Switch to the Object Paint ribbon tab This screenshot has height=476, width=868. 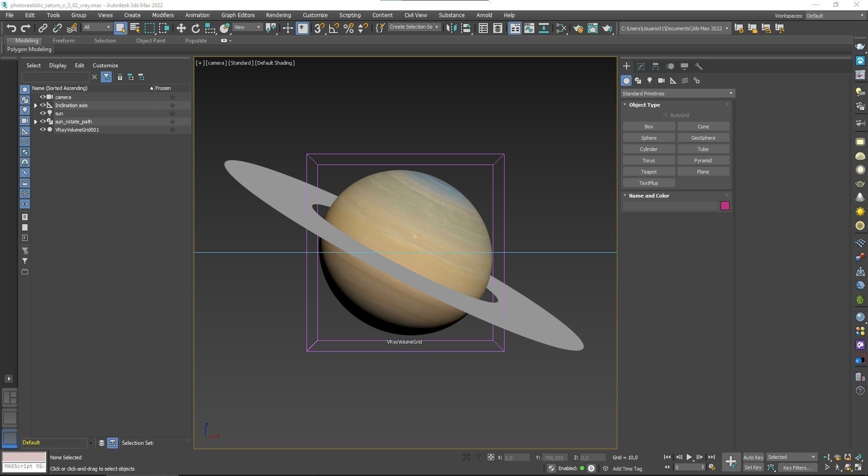pos(151,41)
